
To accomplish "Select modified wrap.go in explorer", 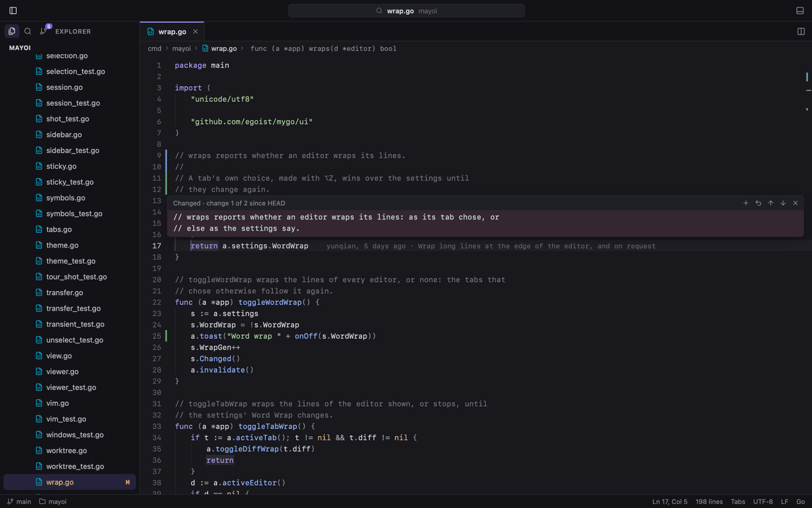I will pos(70,482).
